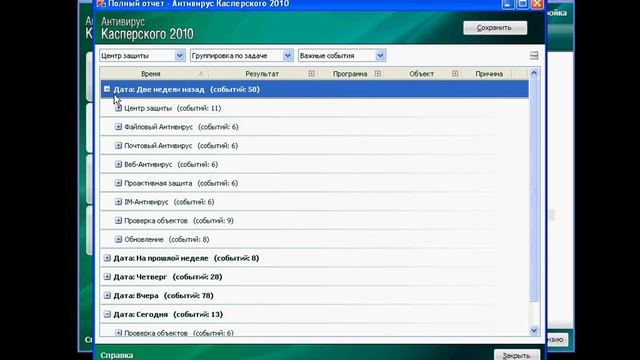Select Дата: На прошлой неделе (событий: 8)

tap(186, 258)
